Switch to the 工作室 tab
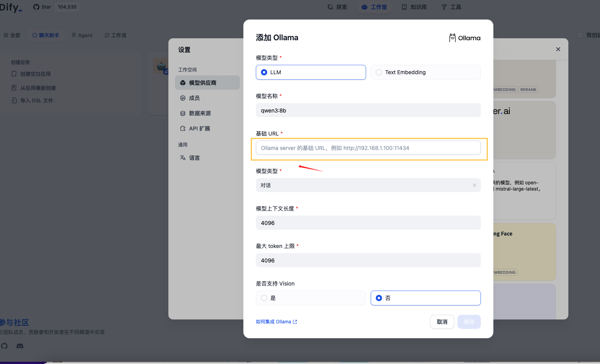 click(374, 7)
